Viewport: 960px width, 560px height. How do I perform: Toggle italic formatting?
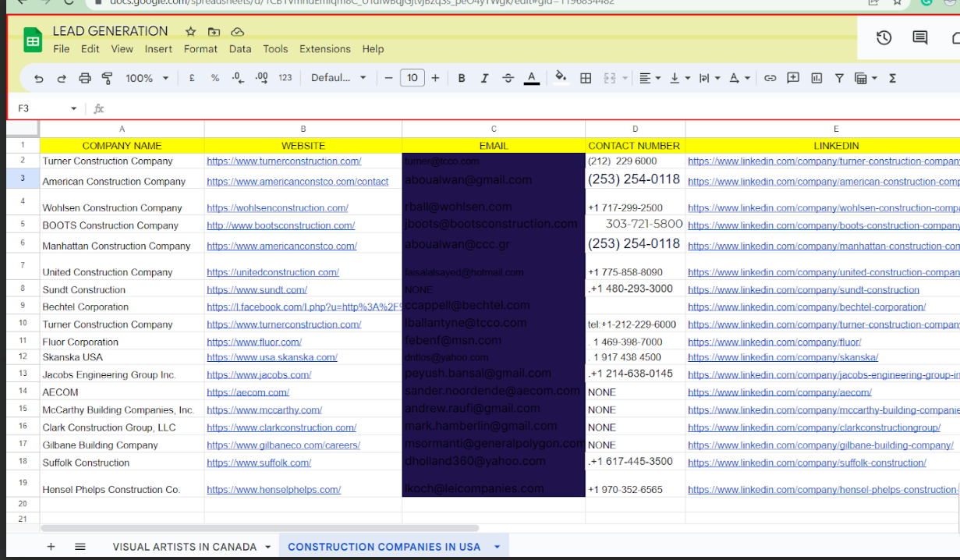coord(484,78)
